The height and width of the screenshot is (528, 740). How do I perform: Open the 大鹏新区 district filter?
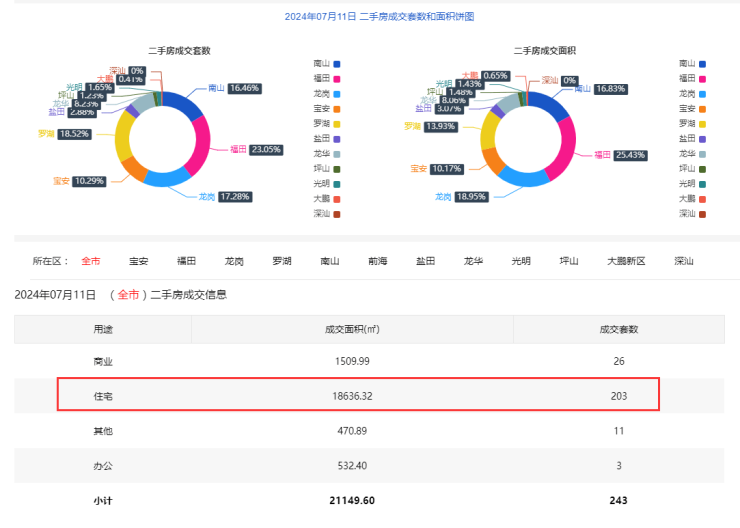626,261
